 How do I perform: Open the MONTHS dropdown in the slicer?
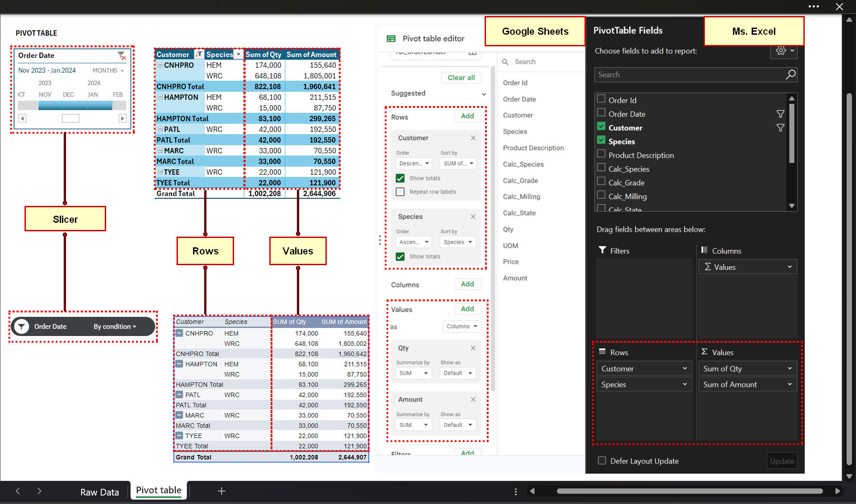pos(107,70)
